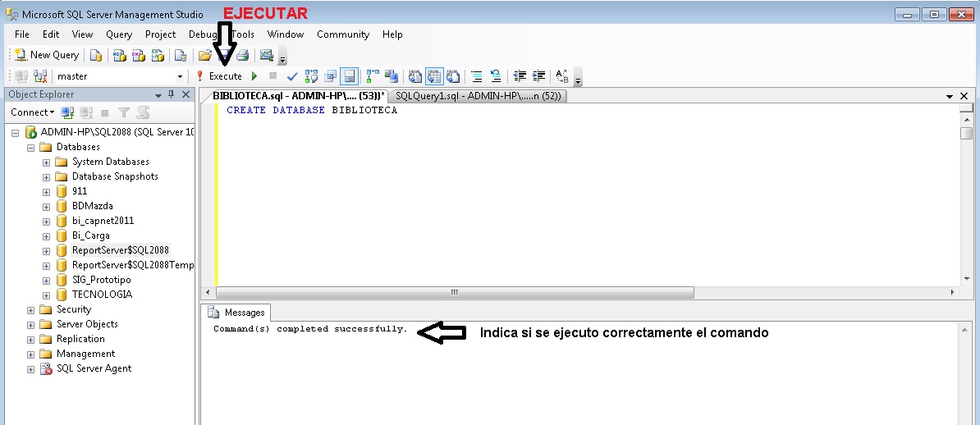The width and height of the screenshot is (980, 425).
Task: Switch to the SQLQuery1.sql tab
Action: [x=479, y=96]
